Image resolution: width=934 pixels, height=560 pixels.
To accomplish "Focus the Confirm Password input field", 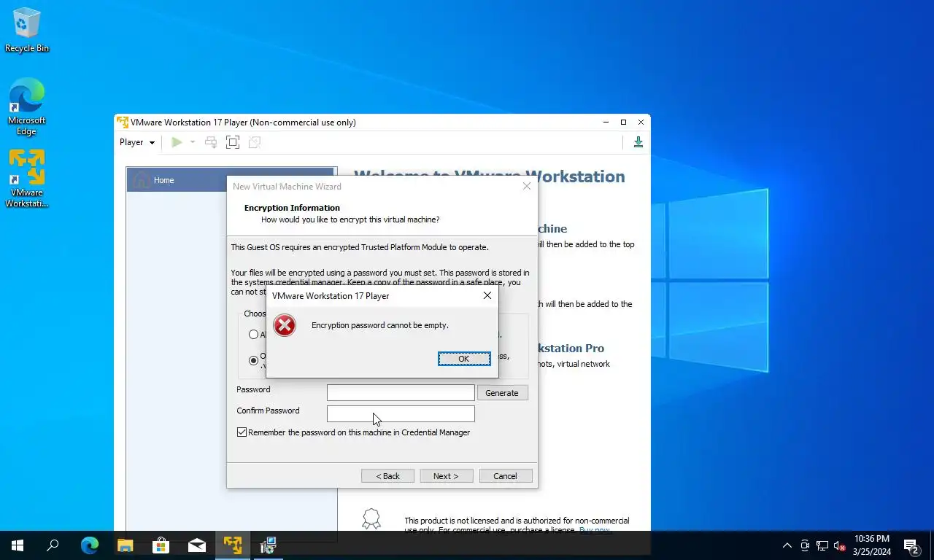I will click(401, 414).
